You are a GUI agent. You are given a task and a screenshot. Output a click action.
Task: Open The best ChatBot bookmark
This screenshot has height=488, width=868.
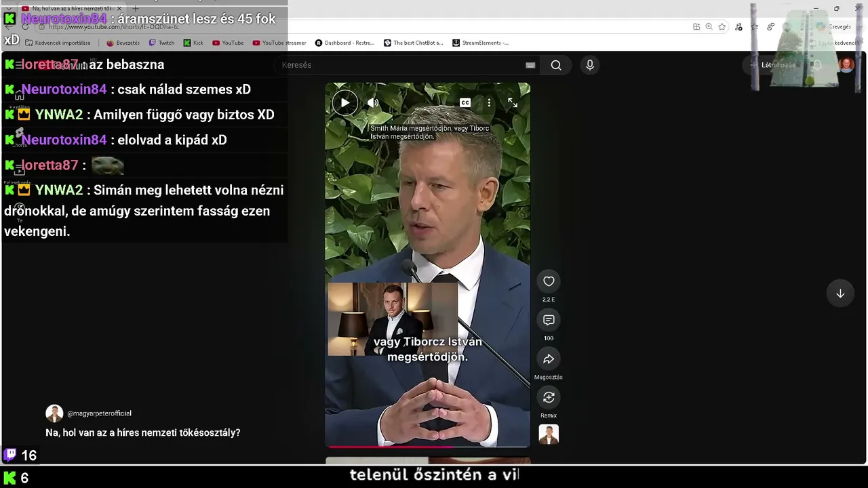point(413,43)
